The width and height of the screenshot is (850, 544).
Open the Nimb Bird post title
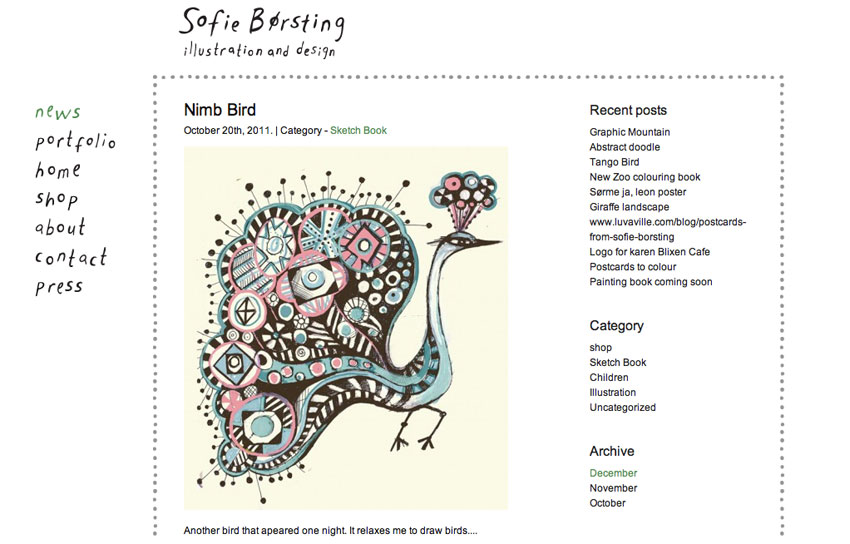click(220, 110)
